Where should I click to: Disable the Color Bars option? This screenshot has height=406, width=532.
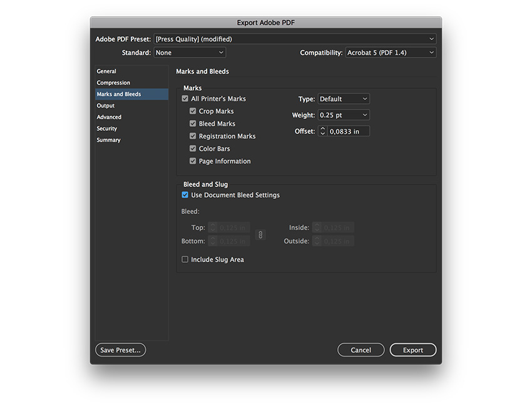(x=192, y=148)
